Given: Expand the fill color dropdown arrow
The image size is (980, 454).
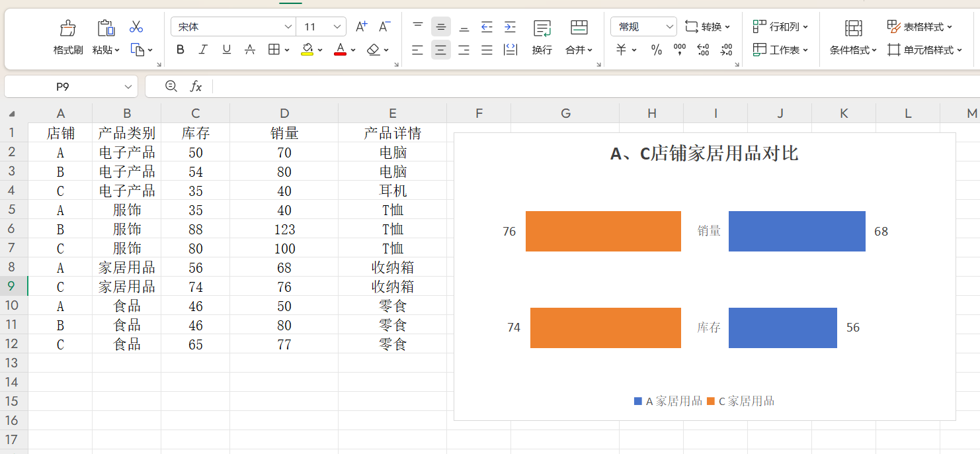Looking at the screenshot, I should point(320,50).
